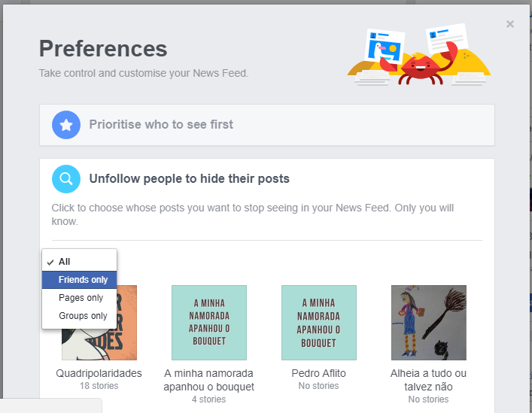Viewport: 532px width, 413px height.
Task: Select first A minha namorada bouquet thumbnail
Action: [209, 323]
